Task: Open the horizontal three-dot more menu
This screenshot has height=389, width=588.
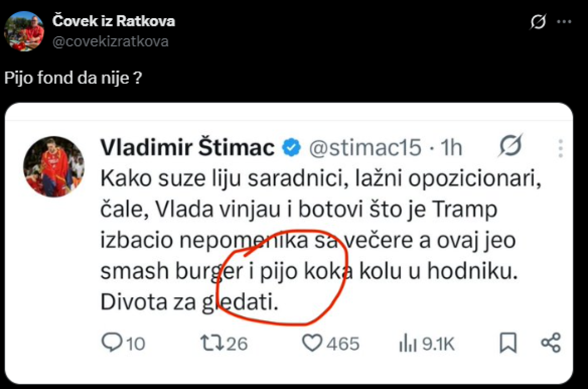Action: point(565,23)
